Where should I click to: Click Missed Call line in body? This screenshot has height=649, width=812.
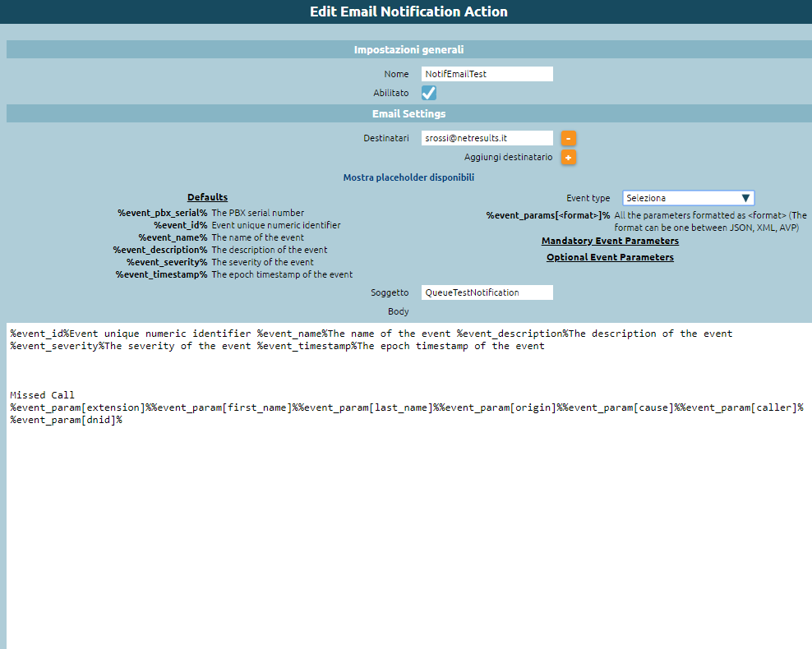[x=42, y=395]
